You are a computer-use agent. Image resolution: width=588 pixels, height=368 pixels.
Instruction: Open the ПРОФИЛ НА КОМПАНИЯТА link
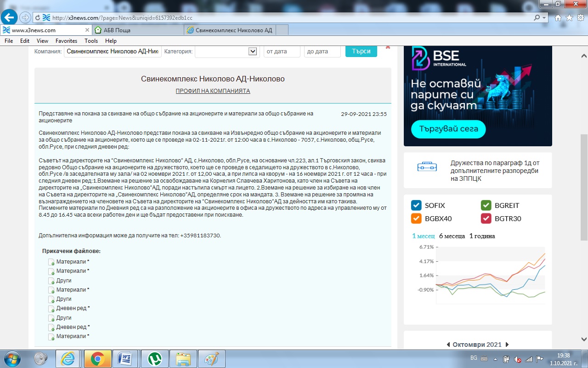(213, 91)
